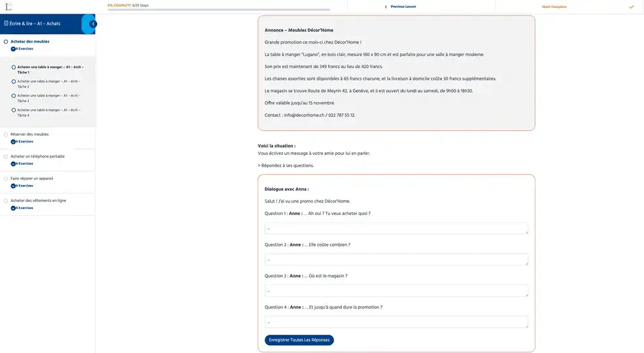Select Tâche 4 of Acheter une table à manger
This screenshot has width=644, height=353.
(50, 112)
